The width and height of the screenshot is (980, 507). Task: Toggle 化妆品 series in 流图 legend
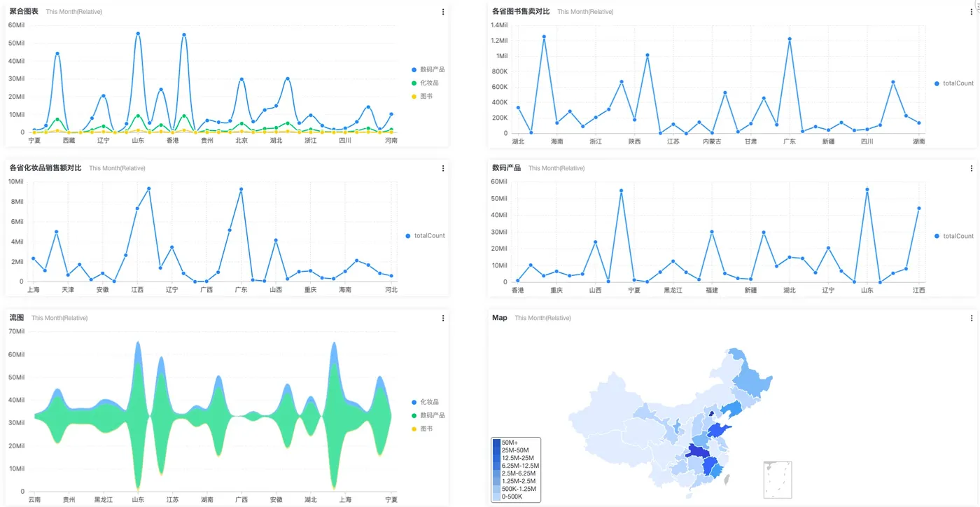(425, 402)
